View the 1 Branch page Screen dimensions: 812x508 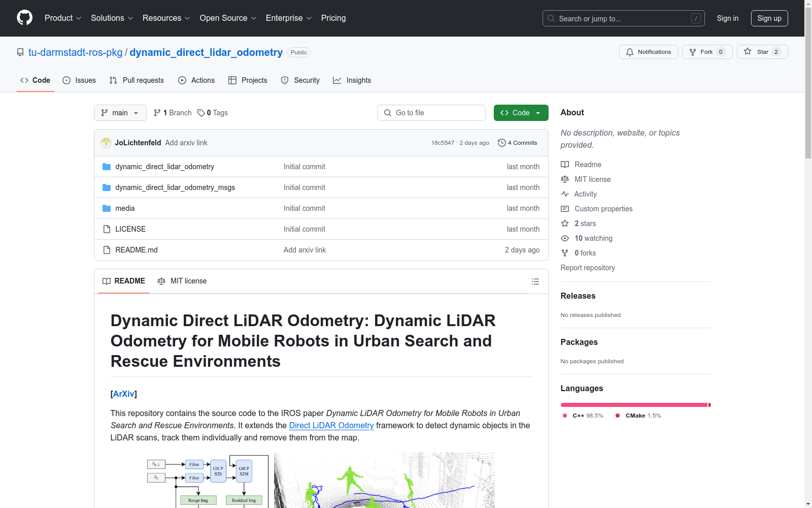[173, 113]
